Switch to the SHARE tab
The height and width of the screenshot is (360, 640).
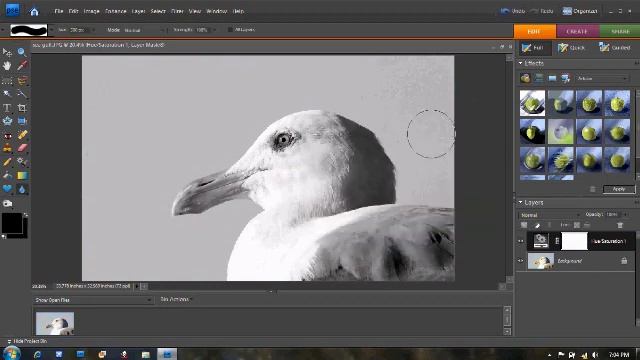coord(620,31)
